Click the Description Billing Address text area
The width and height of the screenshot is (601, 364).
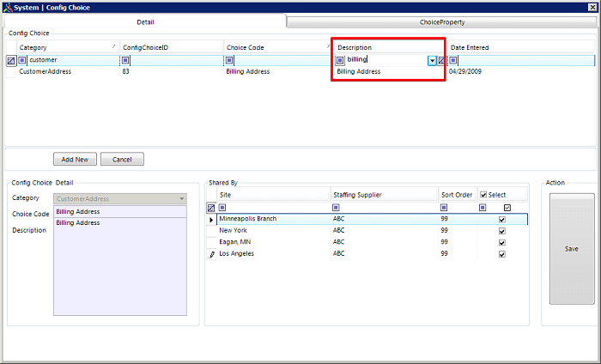120,267
